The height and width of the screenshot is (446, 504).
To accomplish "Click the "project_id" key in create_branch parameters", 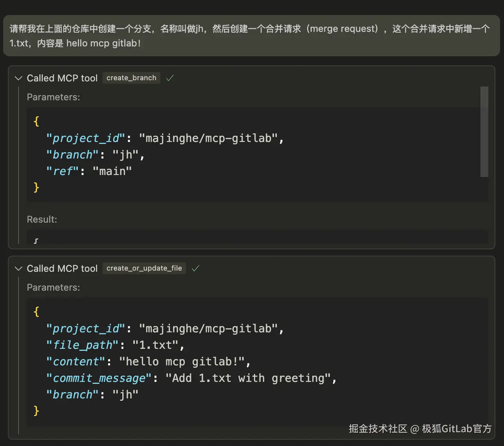I will pyautogui.click(x=86, y=138).
